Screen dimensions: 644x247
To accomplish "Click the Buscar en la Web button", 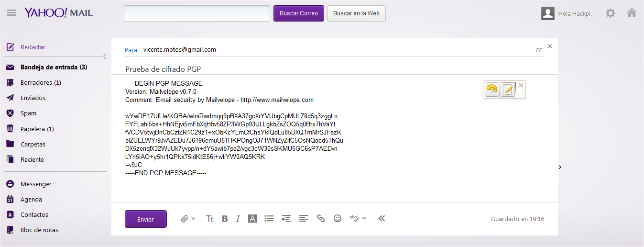I will (356, 13).
